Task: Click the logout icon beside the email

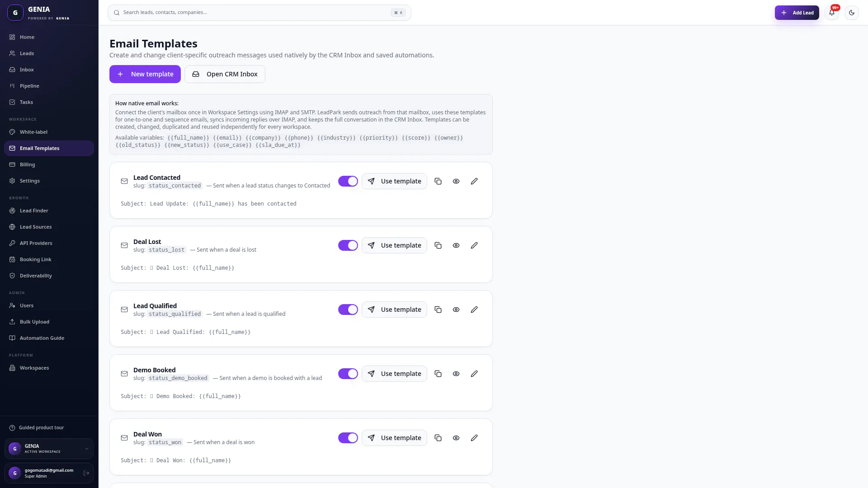Action: (x=86, y=473)
